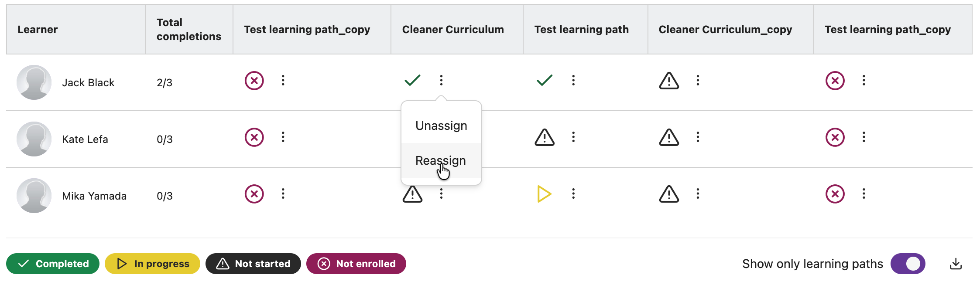Click Jack Black's completed checkmark under Test learning path

(x=545, y=80)
